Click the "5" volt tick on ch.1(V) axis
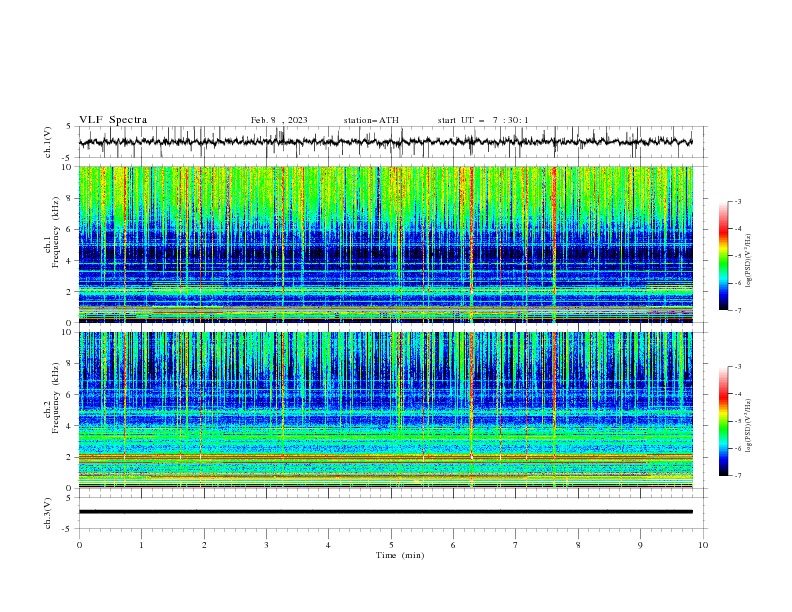 click(69, 127)
